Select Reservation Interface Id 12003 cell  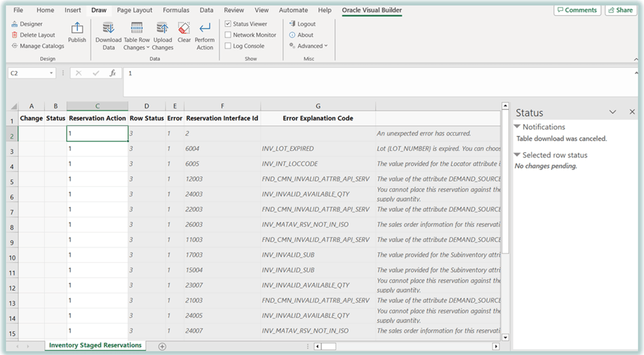[222, 179]
